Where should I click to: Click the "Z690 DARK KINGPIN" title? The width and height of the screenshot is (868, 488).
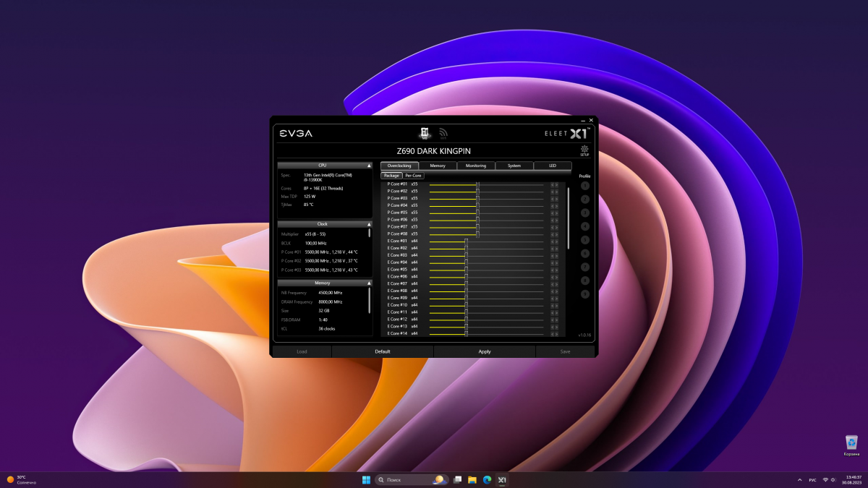pyautogui.click(x=434, y=150)
